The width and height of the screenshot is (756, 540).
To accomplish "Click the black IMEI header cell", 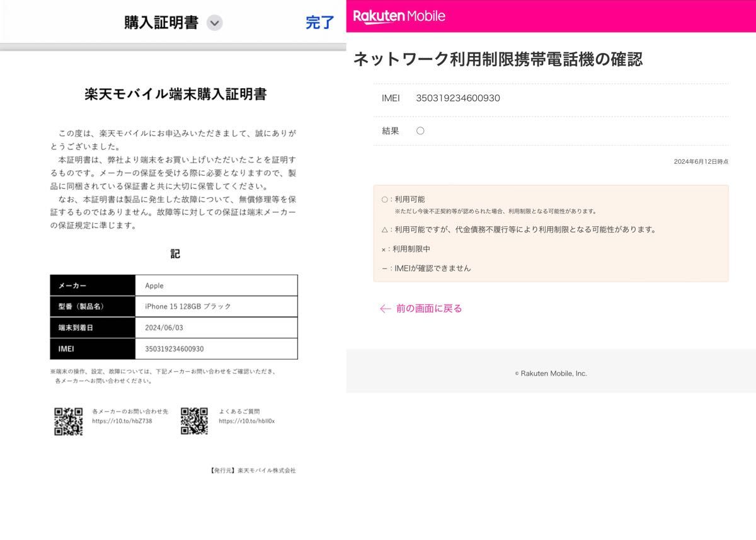I will coord(93,348).
